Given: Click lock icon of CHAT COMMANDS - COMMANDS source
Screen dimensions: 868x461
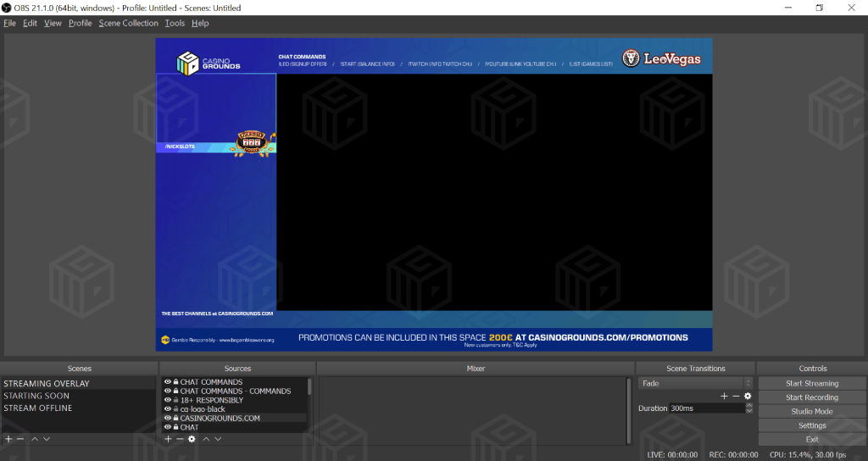Looking at the screenshot, I should point(175,391).
